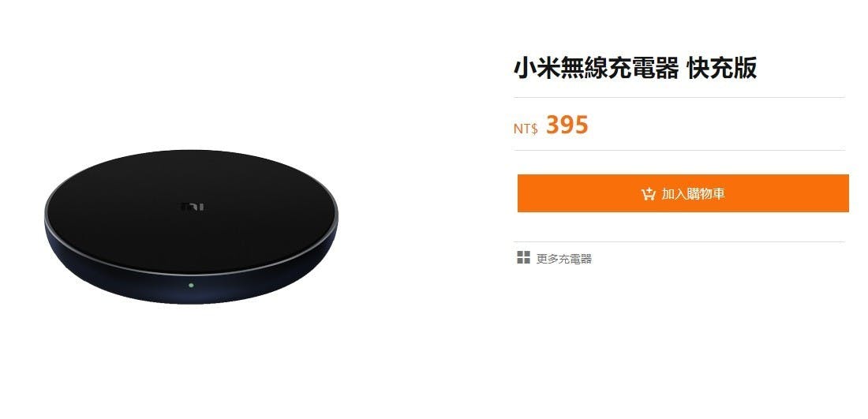Viewport: 868px width, 419px height.
Task: Click the silver rim of the charger pad
Action: (x=191, y=274)
